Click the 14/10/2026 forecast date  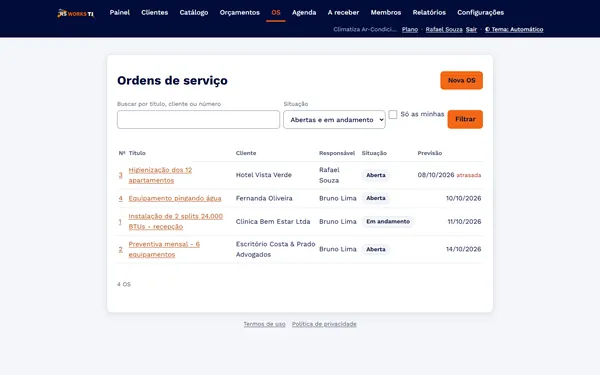(463, 249)
